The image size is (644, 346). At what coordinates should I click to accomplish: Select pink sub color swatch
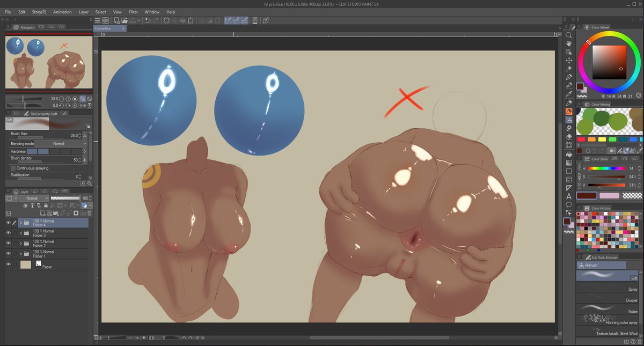609,196
